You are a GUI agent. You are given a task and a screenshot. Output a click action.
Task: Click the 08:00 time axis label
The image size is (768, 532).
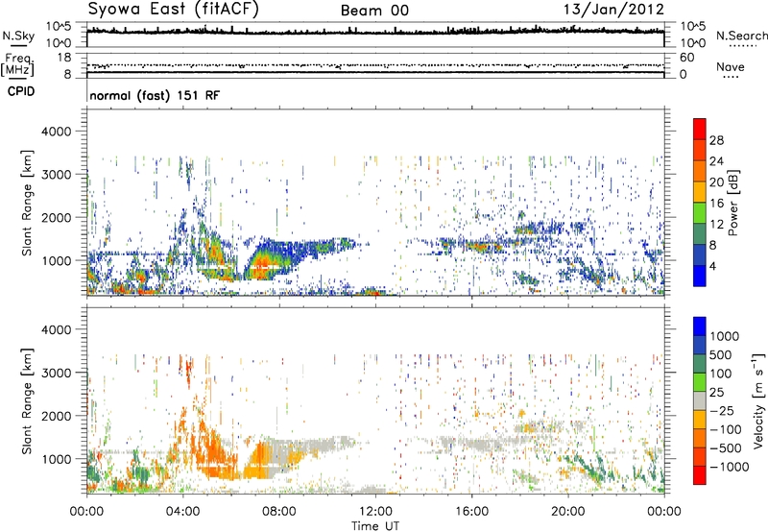click(x=279, y=512)
